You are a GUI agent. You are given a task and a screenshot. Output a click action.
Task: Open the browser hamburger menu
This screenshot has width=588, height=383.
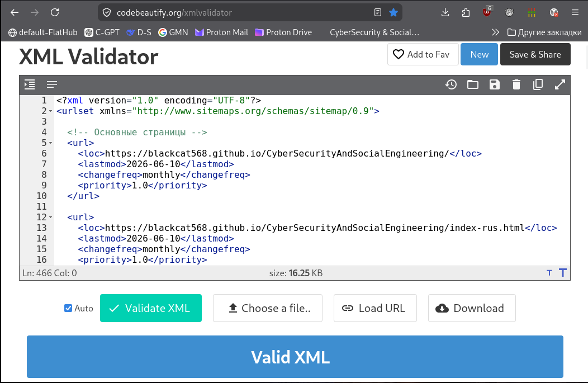click(x=575, y=12)
